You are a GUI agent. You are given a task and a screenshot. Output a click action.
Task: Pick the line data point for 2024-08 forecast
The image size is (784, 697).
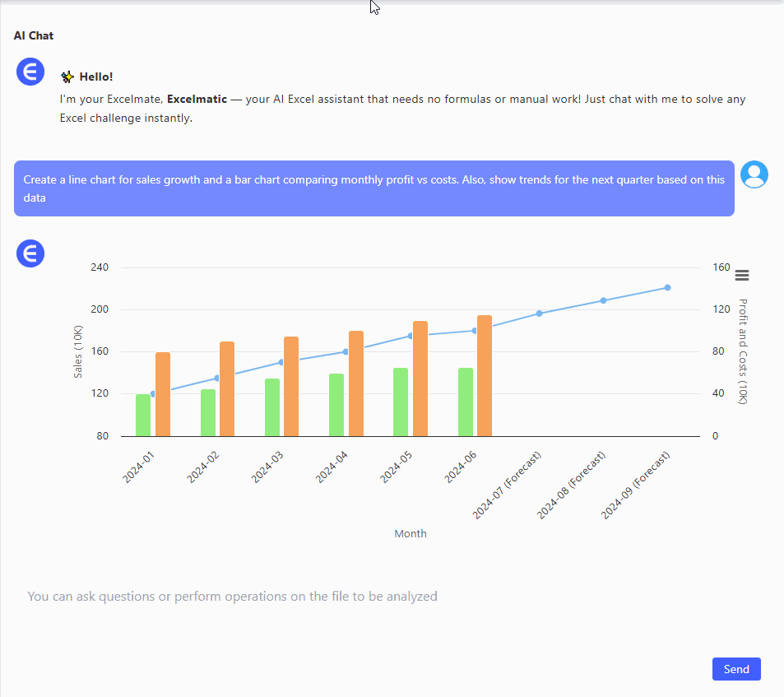coord(603,300)
